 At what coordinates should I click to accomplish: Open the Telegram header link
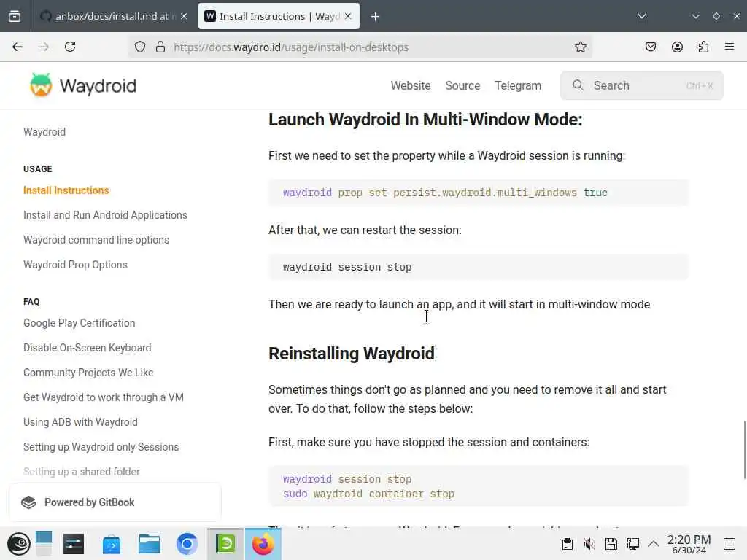(518, 86)
